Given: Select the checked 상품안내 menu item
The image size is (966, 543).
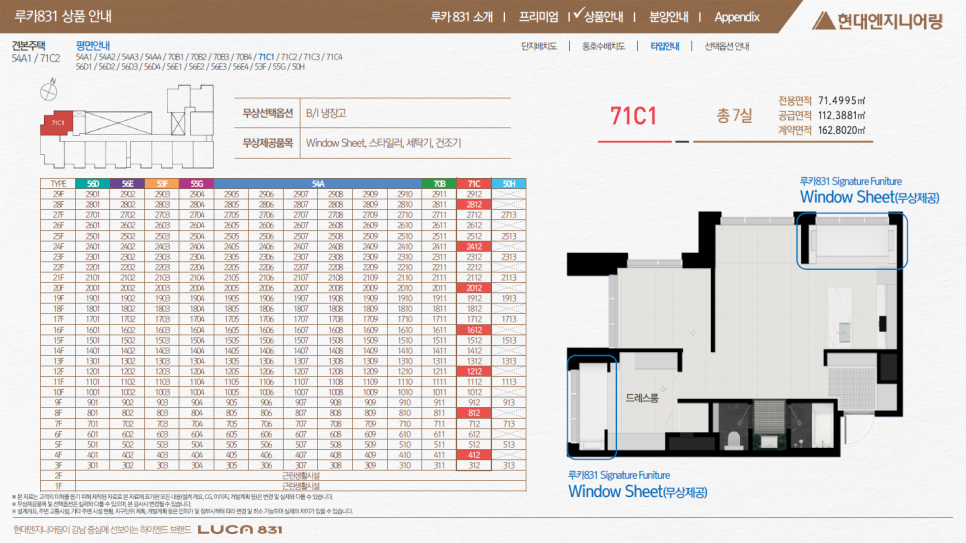Looking at the screenshot, I should pos(603,17).
